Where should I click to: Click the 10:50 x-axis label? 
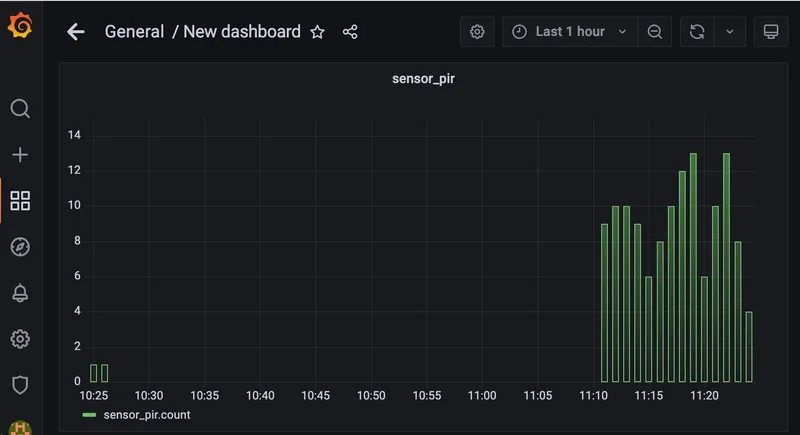tap(371, 396)
